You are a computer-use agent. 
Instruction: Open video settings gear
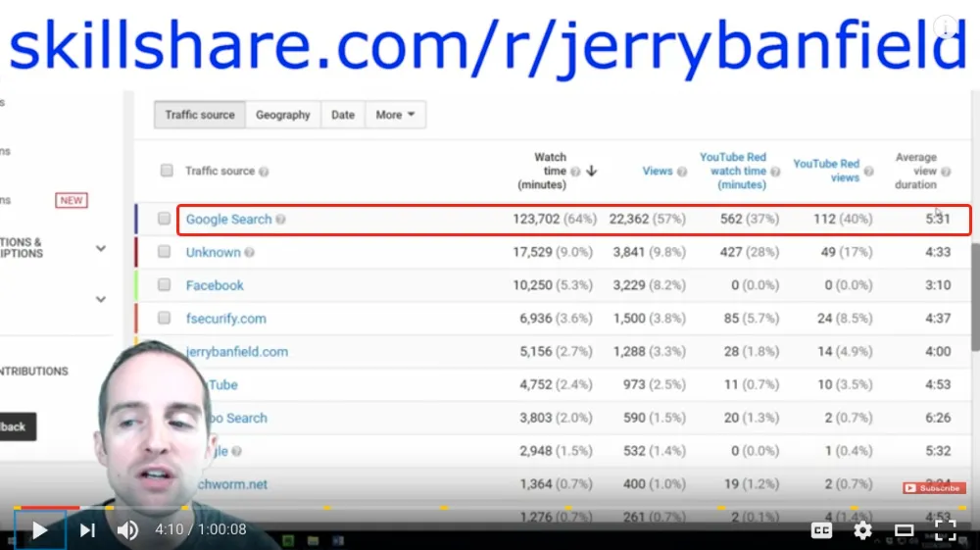(862, 530)
